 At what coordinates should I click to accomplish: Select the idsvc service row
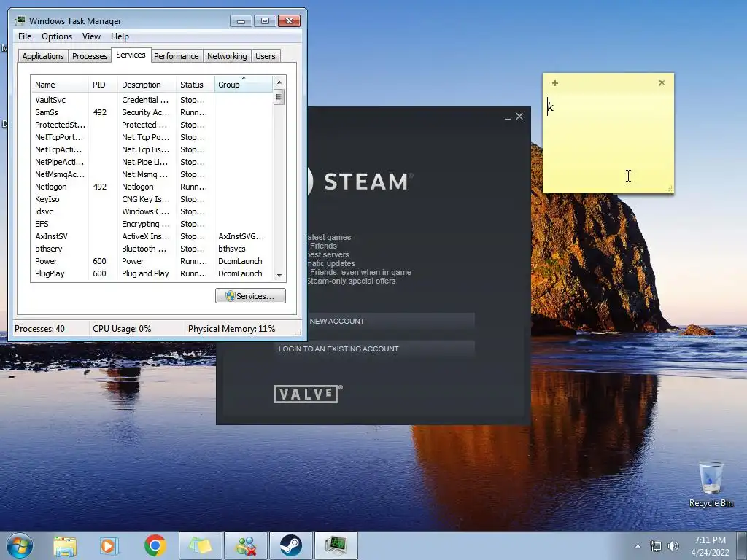coord(152,211)
